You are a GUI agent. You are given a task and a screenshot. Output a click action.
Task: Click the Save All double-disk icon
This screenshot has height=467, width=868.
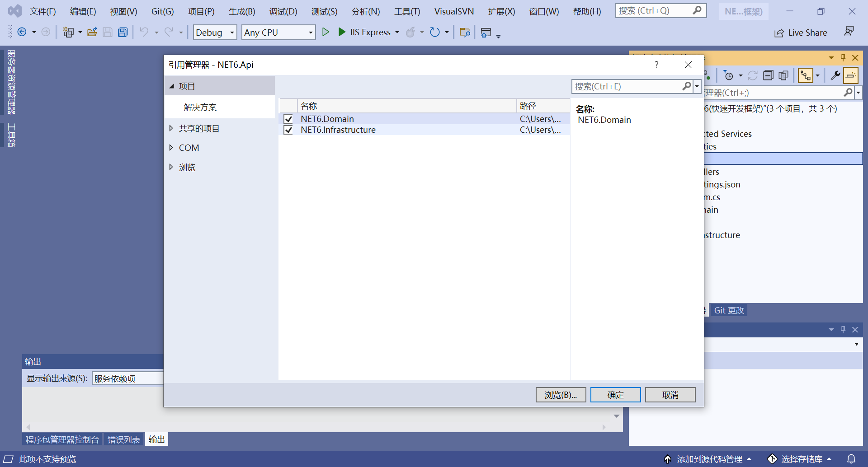[x=123, y=32]
